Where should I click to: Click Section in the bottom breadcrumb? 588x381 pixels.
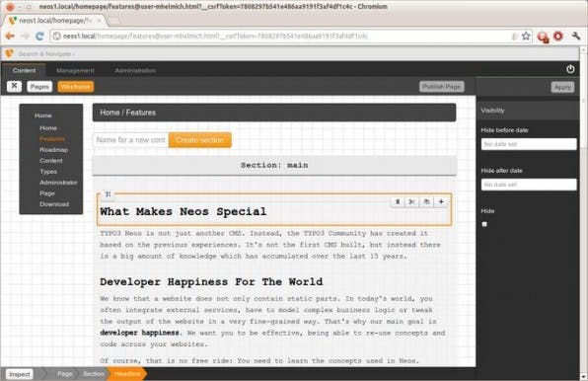93,374
